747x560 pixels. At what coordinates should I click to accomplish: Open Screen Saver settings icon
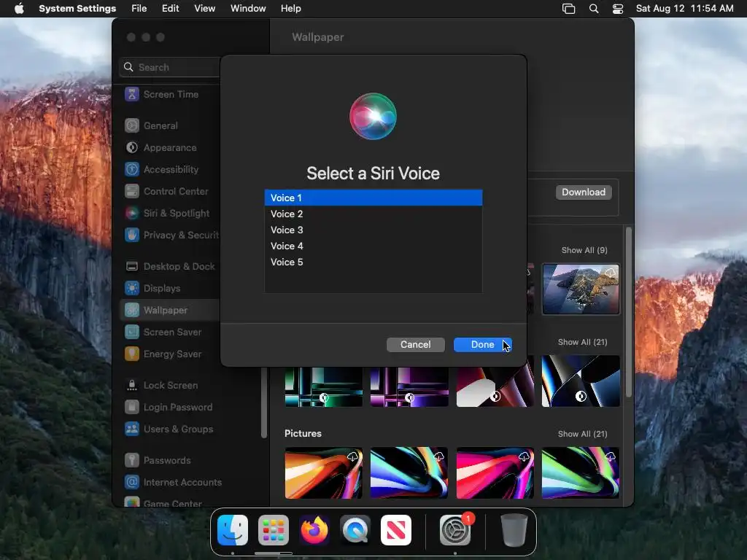click(x=132, y=332)
